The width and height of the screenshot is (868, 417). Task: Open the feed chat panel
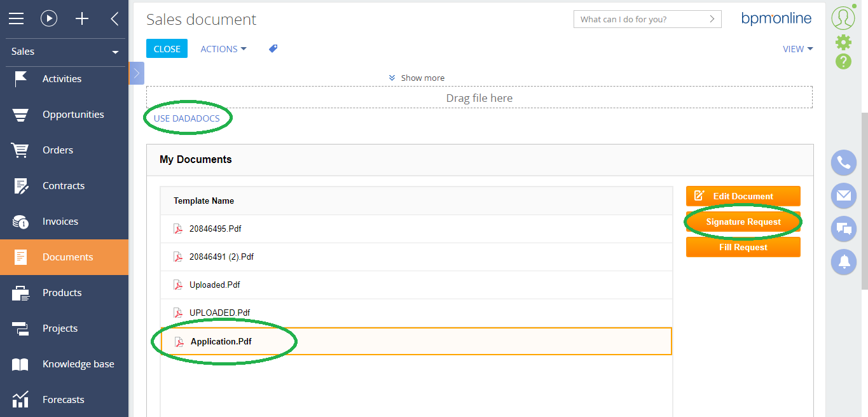point(844,229)
